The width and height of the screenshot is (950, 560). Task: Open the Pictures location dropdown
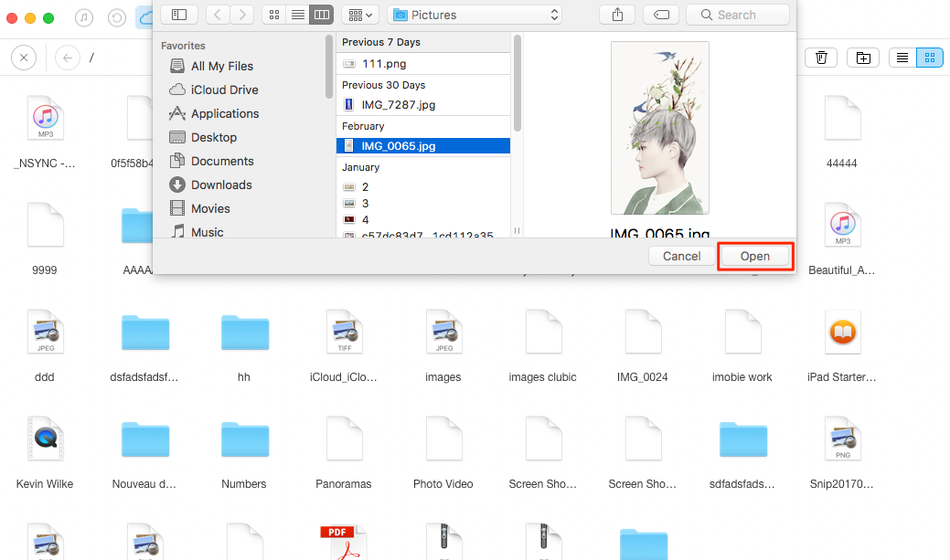tap(475, 15)
